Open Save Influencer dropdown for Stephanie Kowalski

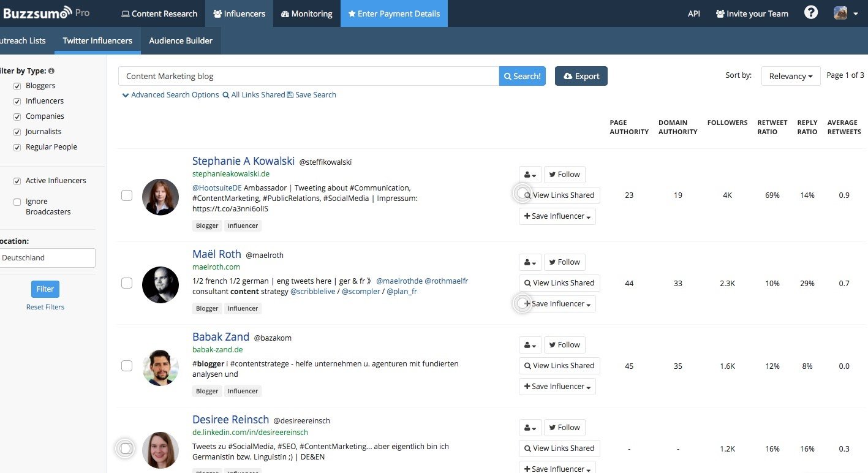tap(557, 216)
